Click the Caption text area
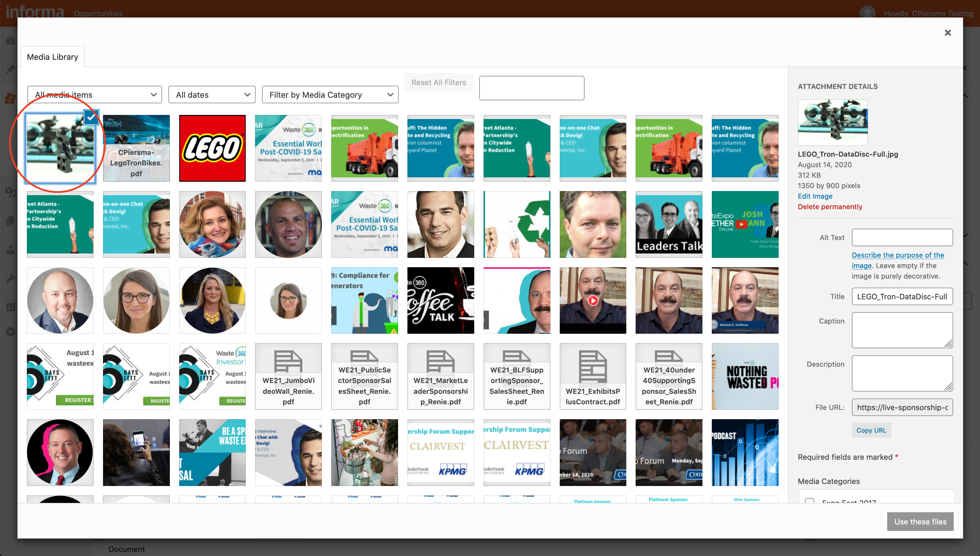 902,330
